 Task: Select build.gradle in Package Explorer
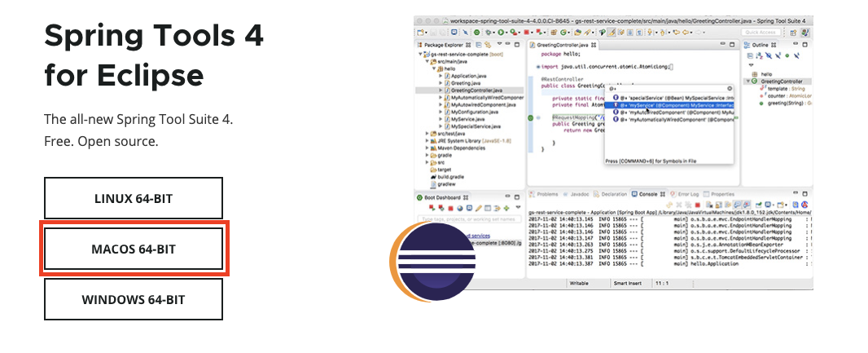[x=449, y=177]
